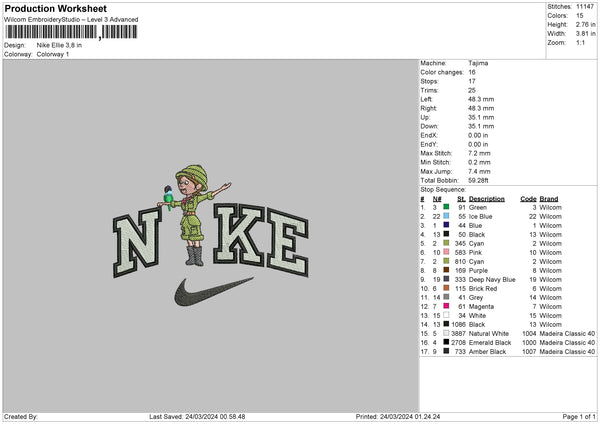Viewport: 600px width, 424px height.
Task: Select the Up value '35.1 mm'
Action: (481, 117)
